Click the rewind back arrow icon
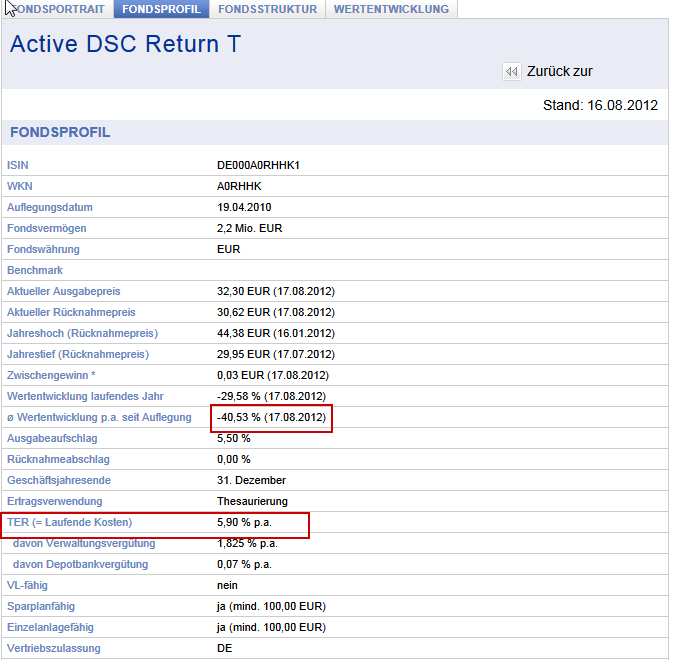Viewport: 673px width, 660px height. point(512,71)
